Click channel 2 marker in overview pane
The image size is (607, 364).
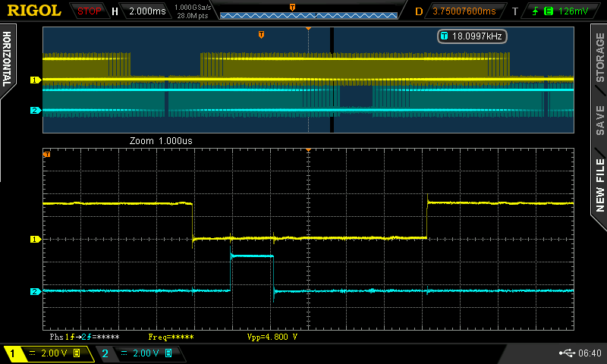(34, 111)
